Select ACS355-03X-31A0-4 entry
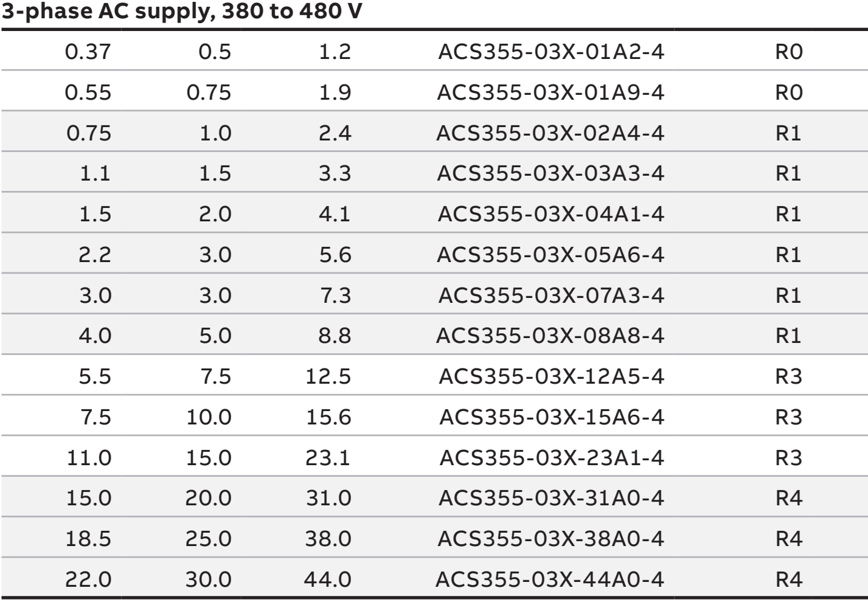868x602 pixels. [x=550, y=498]
